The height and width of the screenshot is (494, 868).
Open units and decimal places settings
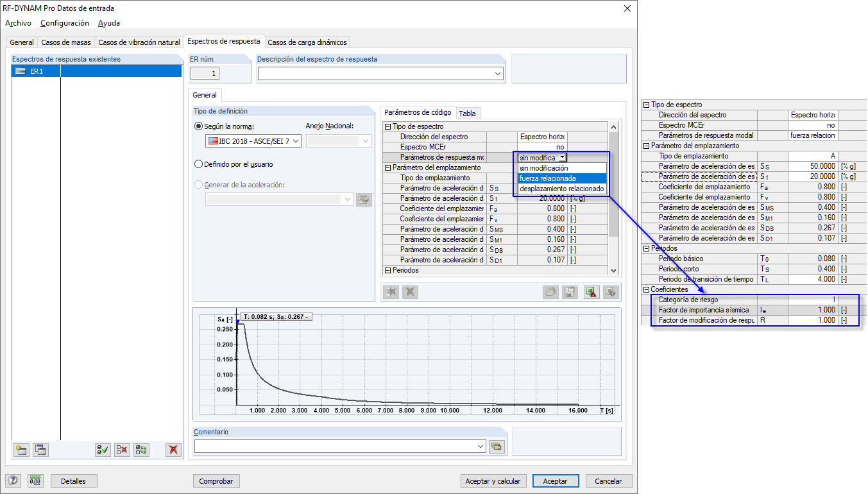(x=36, y=481)
